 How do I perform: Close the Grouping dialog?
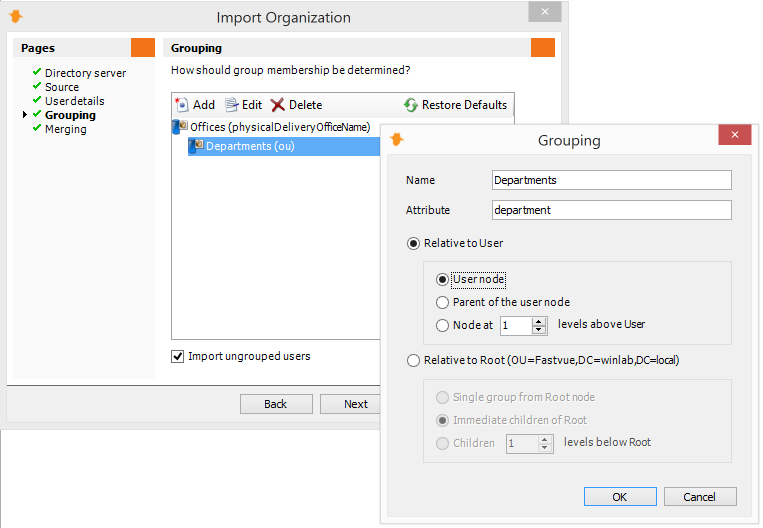coord(735,134)
